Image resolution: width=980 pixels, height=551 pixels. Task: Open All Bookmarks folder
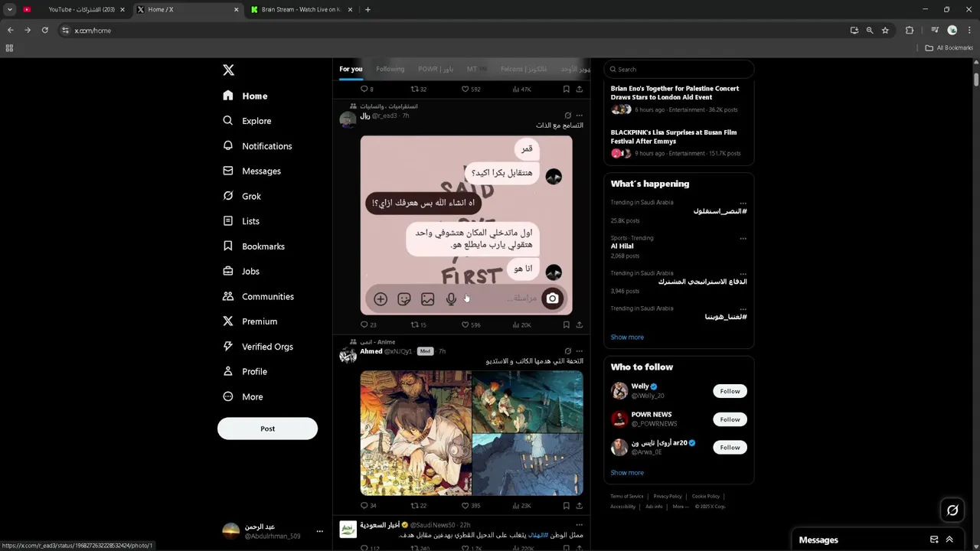click(x=949, y=47)
